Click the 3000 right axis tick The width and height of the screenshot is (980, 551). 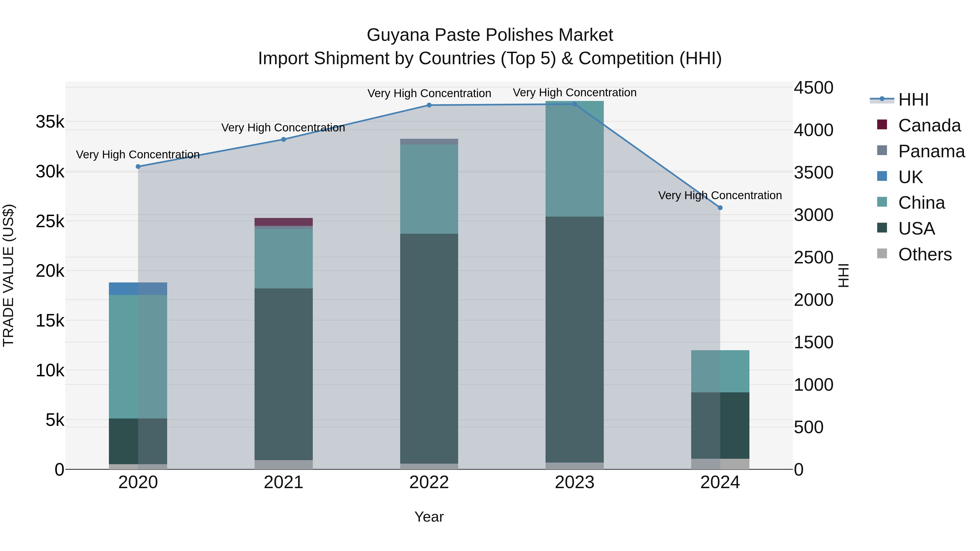[x=814, y=215]
